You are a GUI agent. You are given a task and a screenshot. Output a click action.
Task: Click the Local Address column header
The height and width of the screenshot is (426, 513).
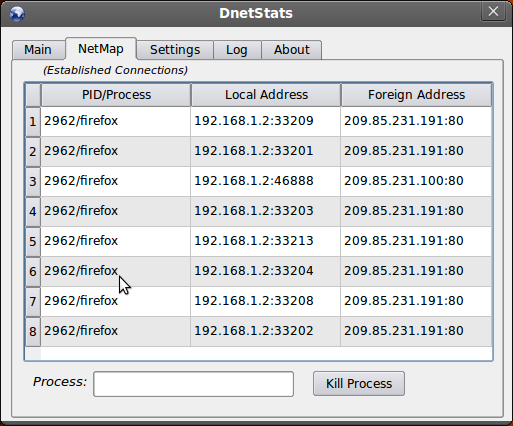tap(266, 95)
